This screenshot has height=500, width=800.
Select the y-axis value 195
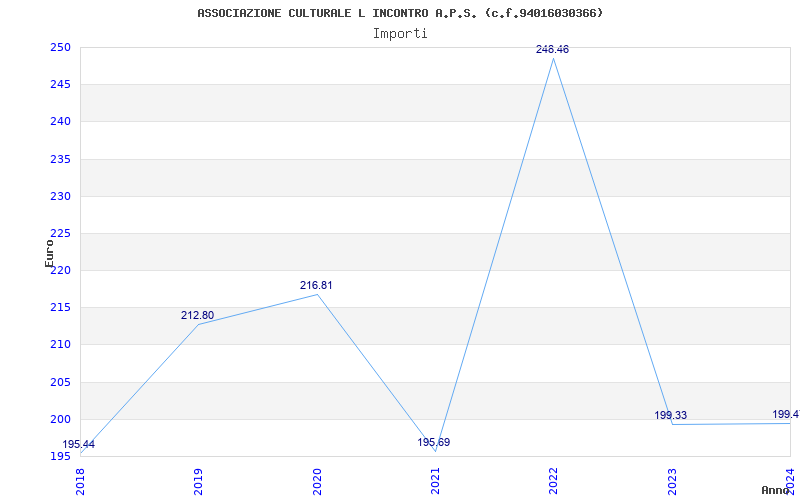point(60,457)
